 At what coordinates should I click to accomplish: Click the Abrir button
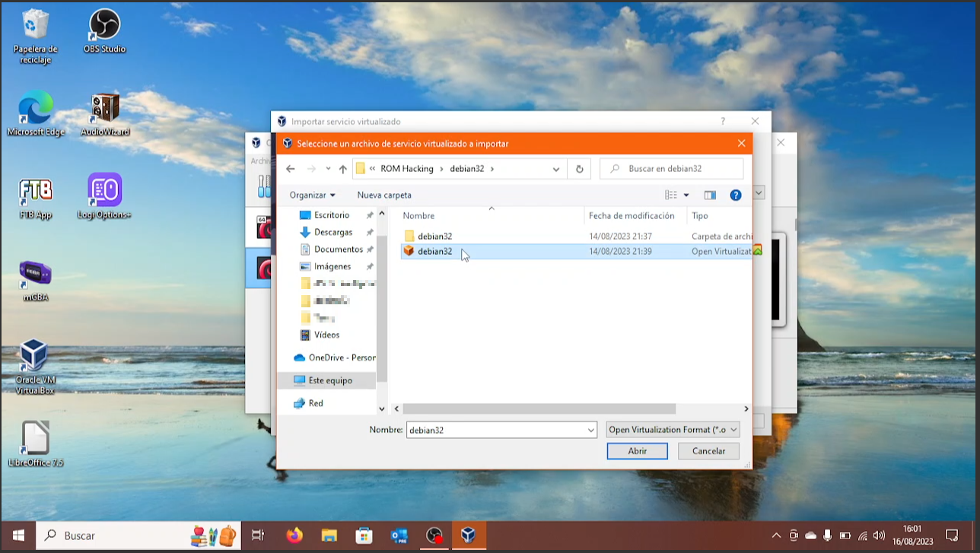point(637,451)
